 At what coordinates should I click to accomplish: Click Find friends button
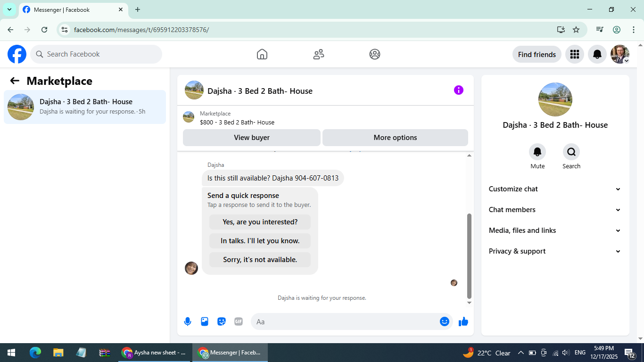pyautogui.click(x=537, y=54)
